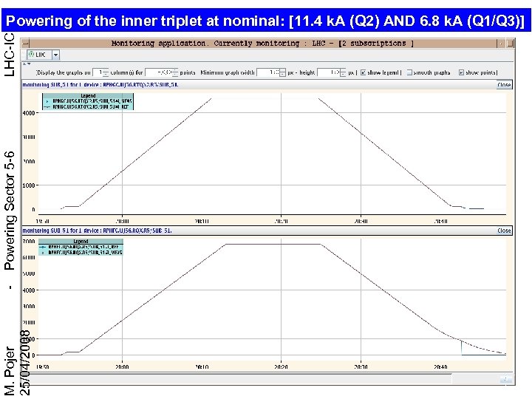Click the LHC accelerator button
The image size is (532, 399).
[39, 55]
